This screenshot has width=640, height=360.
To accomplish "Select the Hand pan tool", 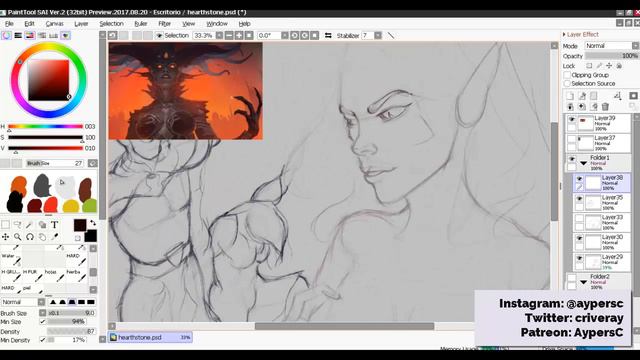I will (42, 237).
